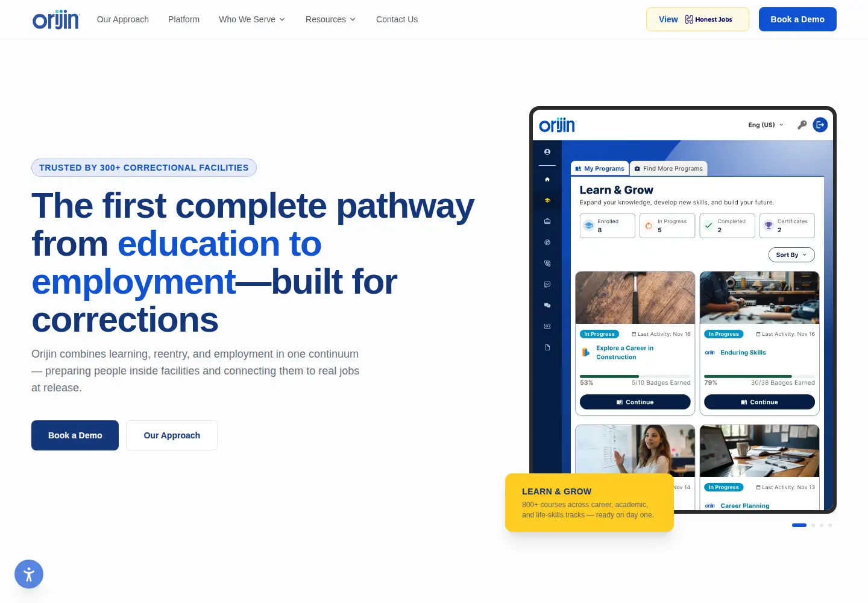Click the briefcase icon in the mockup sidebar

pyautogui.click(x=547, y=221)
